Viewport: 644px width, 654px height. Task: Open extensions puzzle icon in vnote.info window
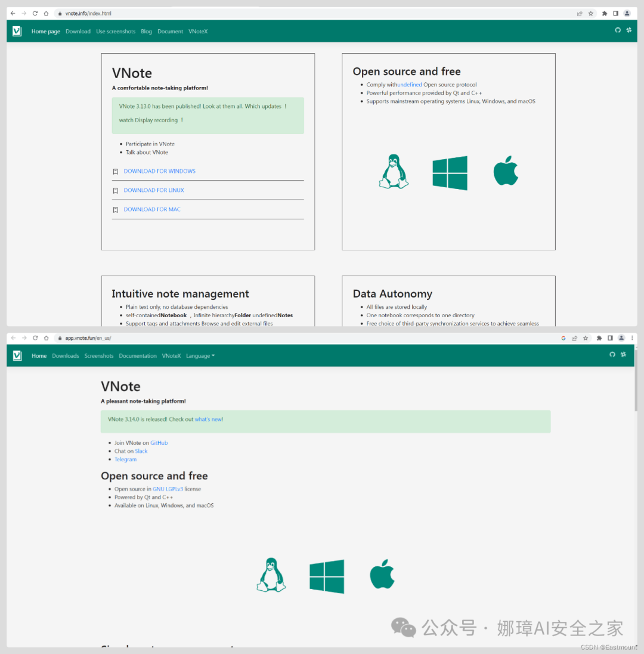point(605,13)
